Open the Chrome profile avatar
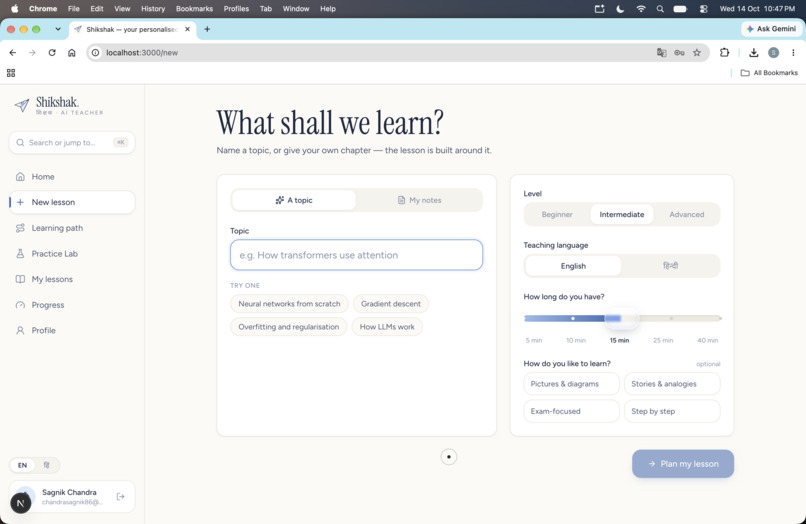This screenshot has width=806, height=524. 773,52
